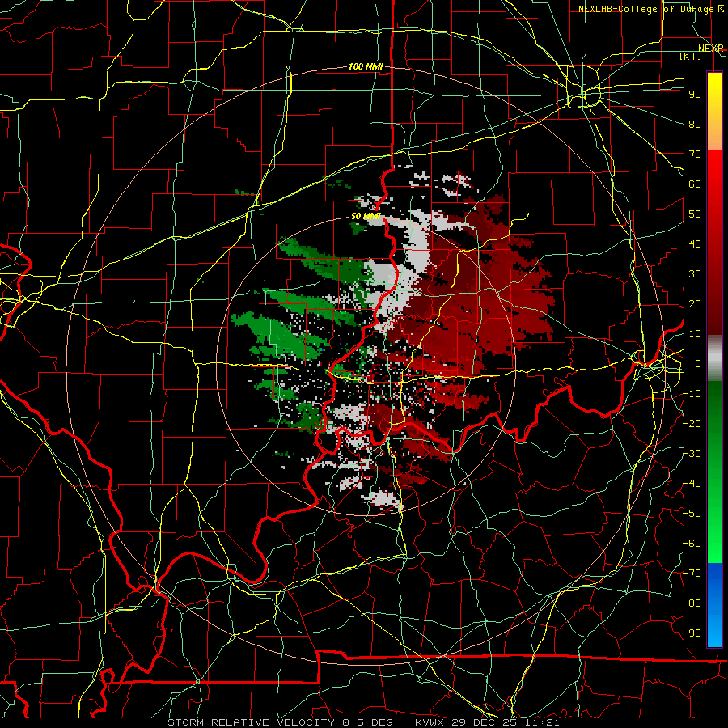
Task: Click the 70 value on velocity scale
Action: click(x=695, y=154)
